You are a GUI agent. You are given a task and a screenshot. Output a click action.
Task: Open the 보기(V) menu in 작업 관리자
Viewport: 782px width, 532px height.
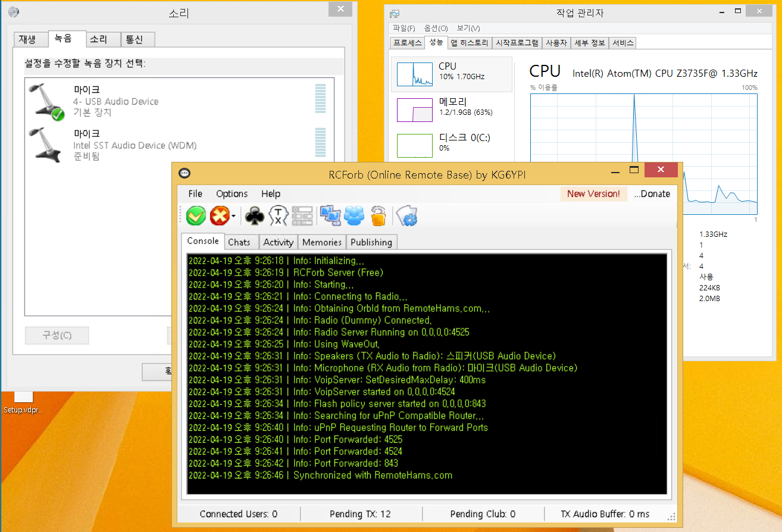click(468, 28)
